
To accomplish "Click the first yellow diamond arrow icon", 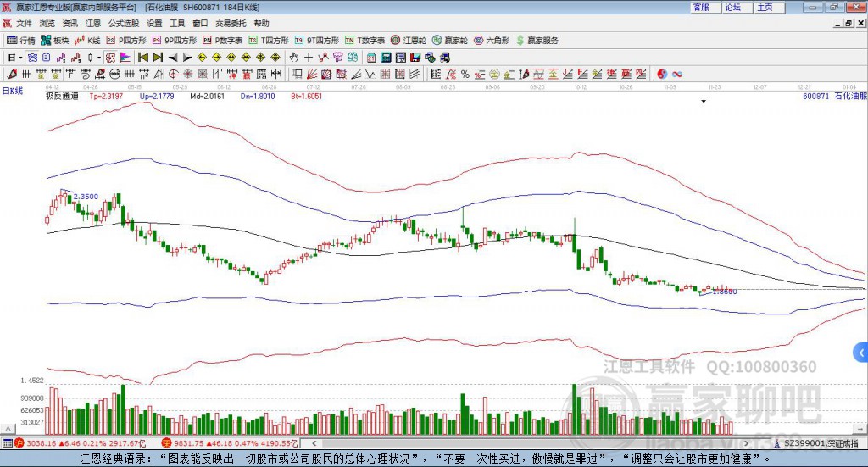I will pos(202,58).
